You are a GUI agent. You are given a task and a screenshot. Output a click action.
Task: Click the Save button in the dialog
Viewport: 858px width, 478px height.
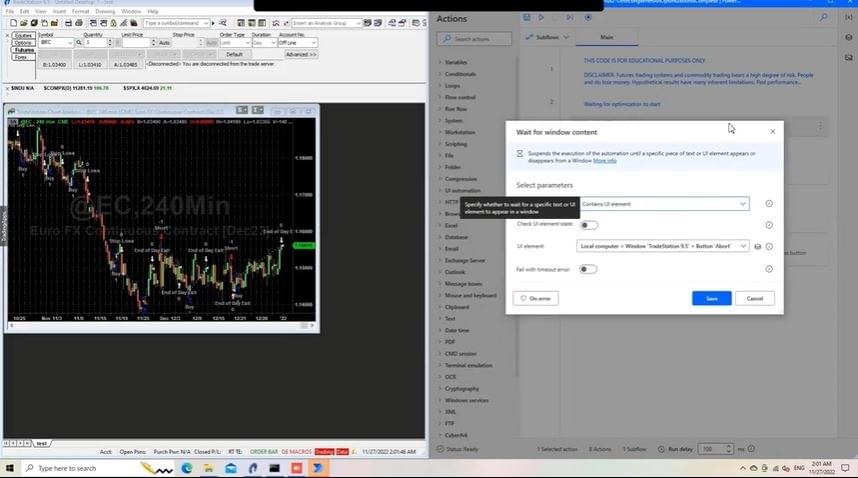point(711,298)
